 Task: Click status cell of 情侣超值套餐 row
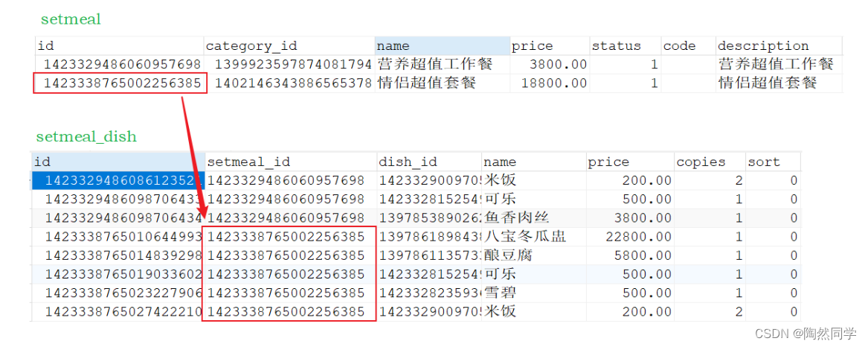tap(625, 83)
